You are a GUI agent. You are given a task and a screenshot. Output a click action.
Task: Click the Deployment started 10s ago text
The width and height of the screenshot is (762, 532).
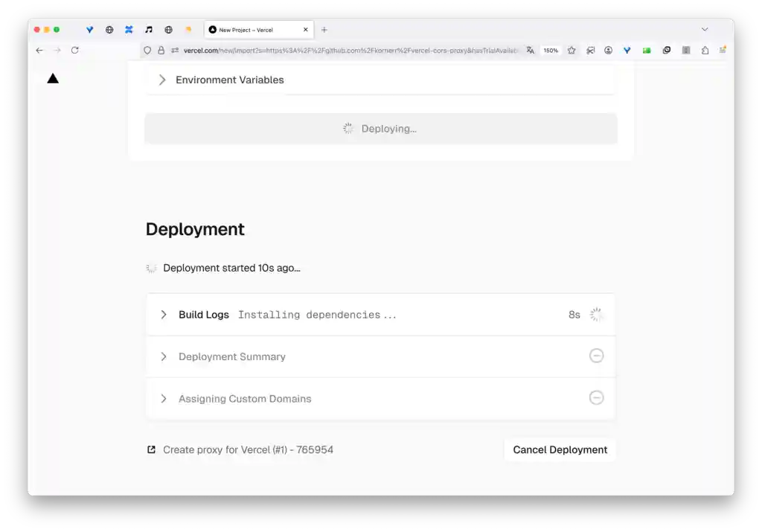(x=232, y=268)
